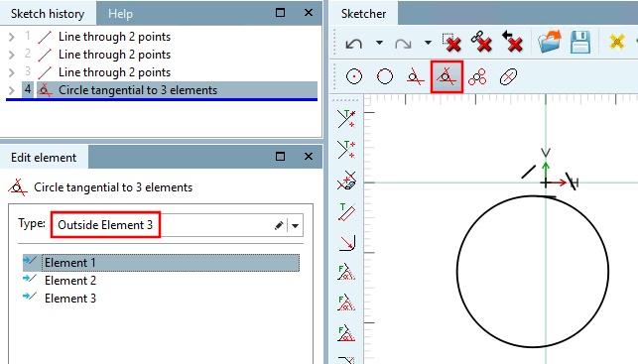
Task: Select history row 3 Line through 2 points
Action: click(114, 72)
